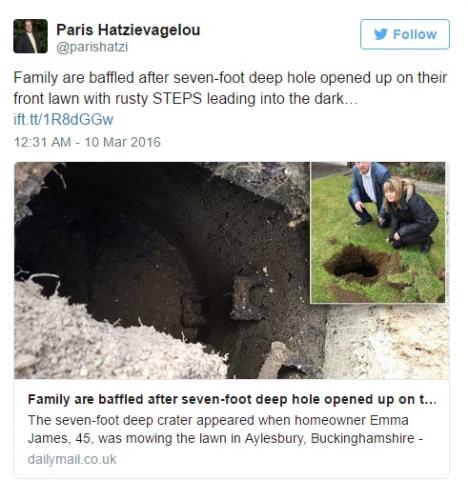Click the Twitter bird icon
This screenshot has height=480, width=468.
click(381, 34)
